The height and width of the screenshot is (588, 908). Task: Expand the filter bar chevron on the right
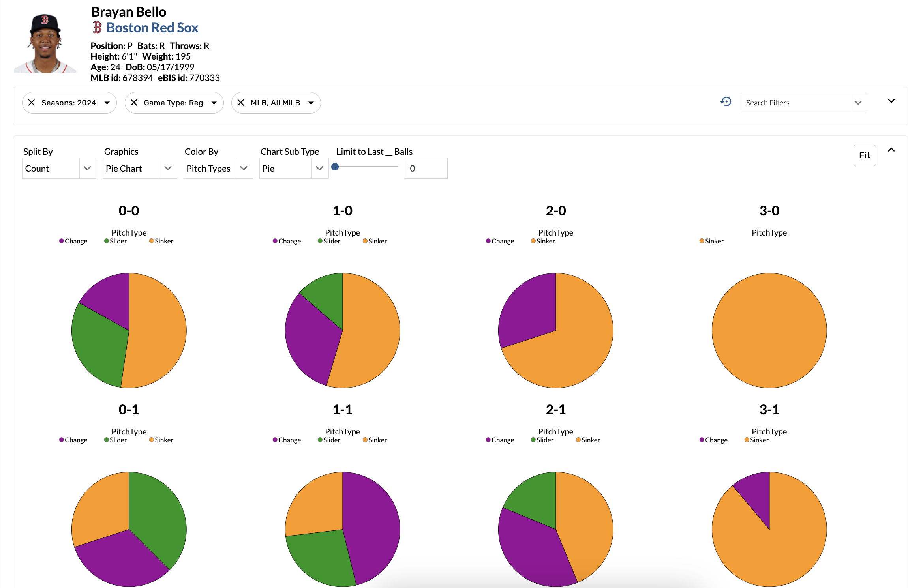pos(891,101)
